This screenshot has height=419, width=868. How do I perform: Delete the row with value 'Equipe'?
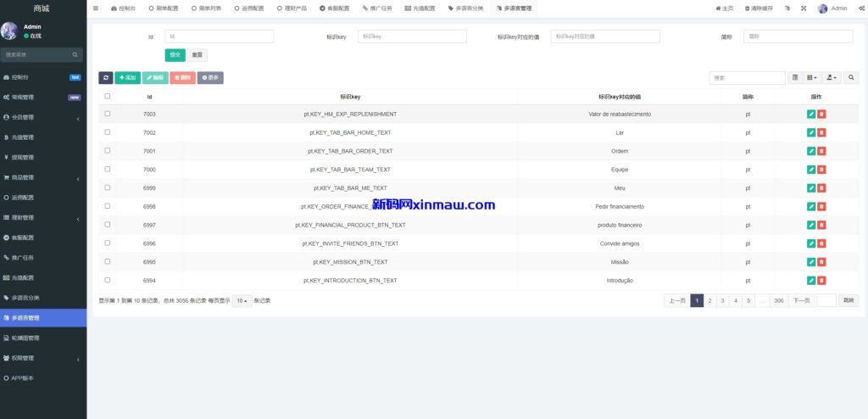821,170
